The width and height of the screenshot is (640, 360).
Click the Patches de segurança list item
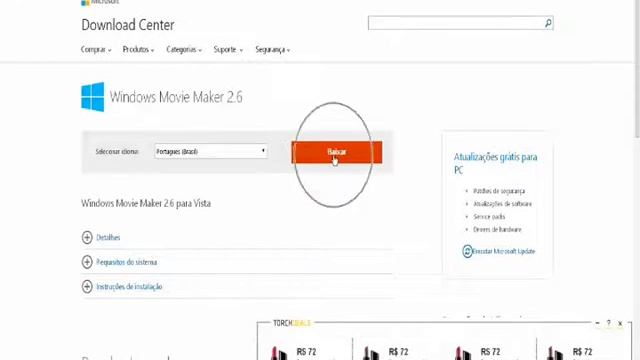click(x=499, y=191)
